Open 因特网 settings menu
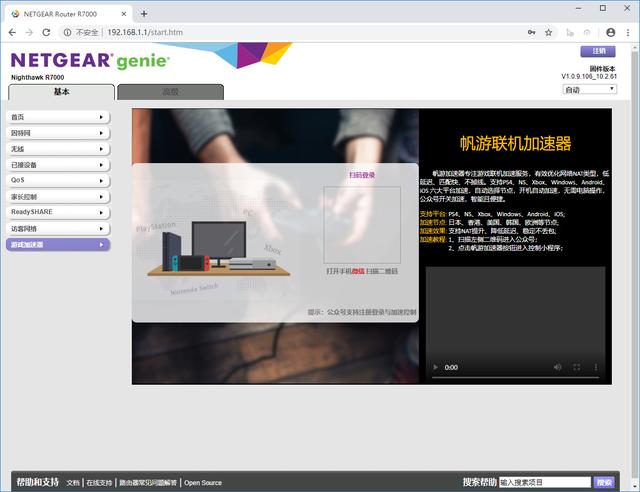This screenshot has height=492, width=640. [x=58, y=133]
